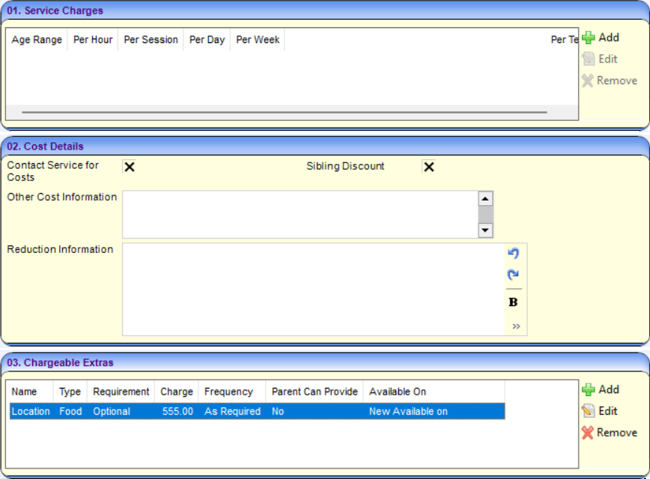
Task: Sort by the Age Range column header
Action: click(36, 41)
